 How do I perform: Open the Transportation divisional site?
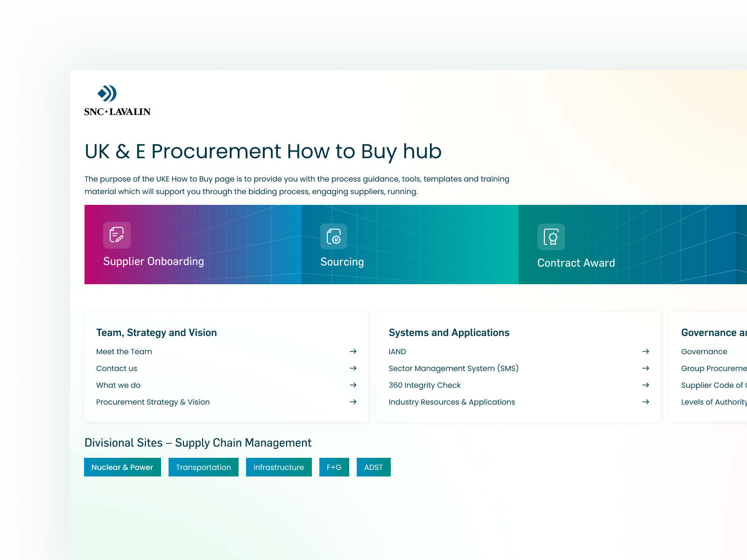point(203,467)
